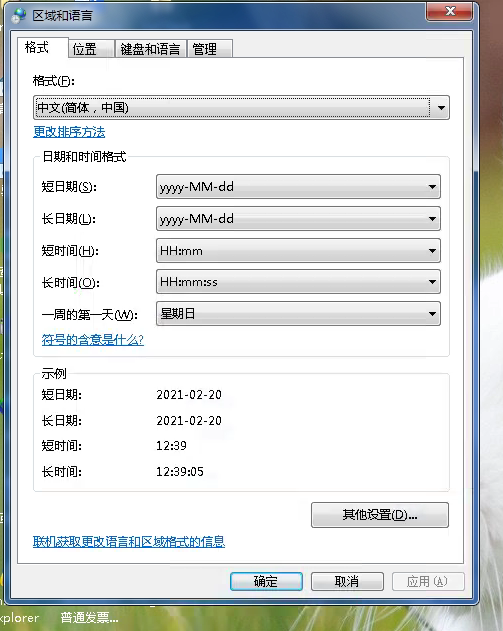Click the 应用(A) button

pyautogui.click(x=428, y=582)
